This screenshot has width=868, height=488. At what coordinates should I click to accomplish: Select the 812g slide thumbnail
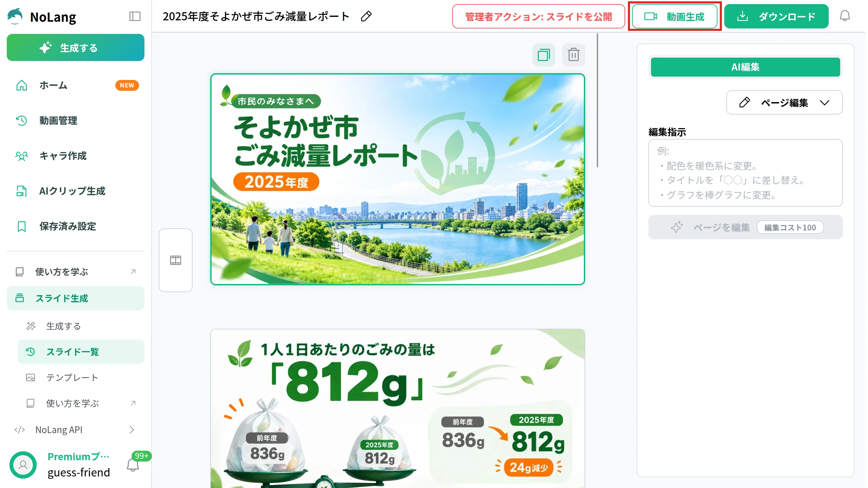397,408
